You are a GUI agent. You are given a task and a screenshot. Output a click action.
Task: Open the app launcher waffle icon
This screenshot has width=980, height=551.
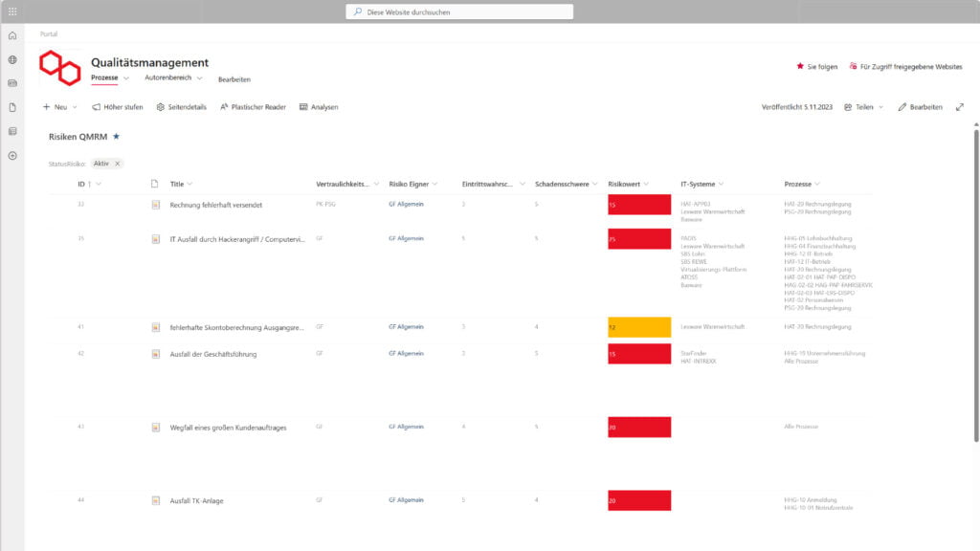(x=12, y=11)
